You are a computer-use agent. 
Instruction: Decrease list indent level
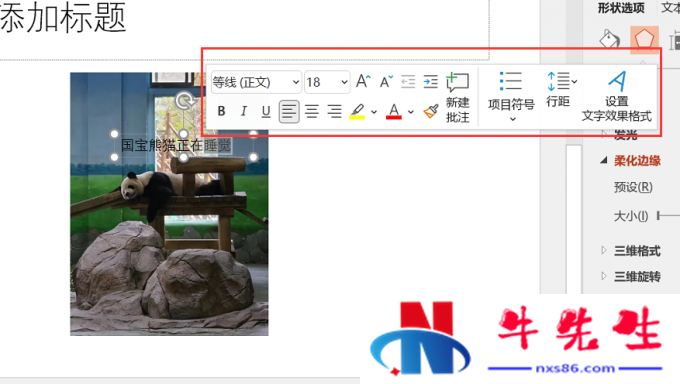[408, 81]
